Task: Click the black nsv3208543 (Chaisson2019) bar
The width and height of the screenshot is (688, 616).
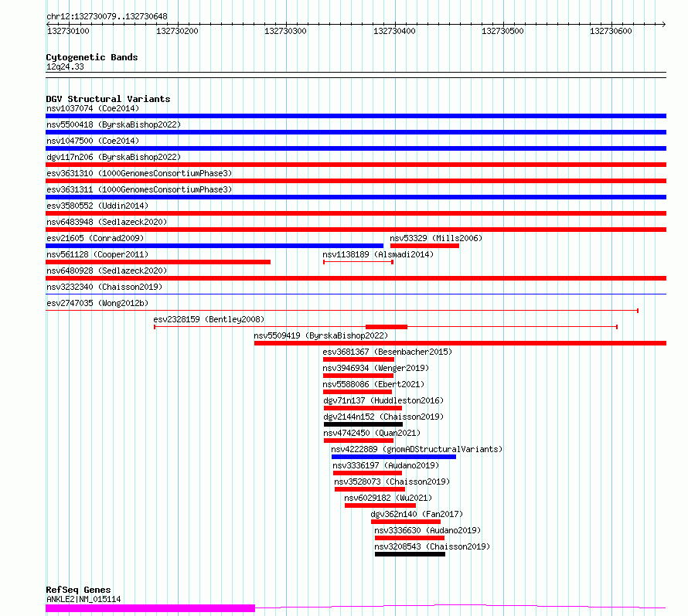Action: pos(410,554)
